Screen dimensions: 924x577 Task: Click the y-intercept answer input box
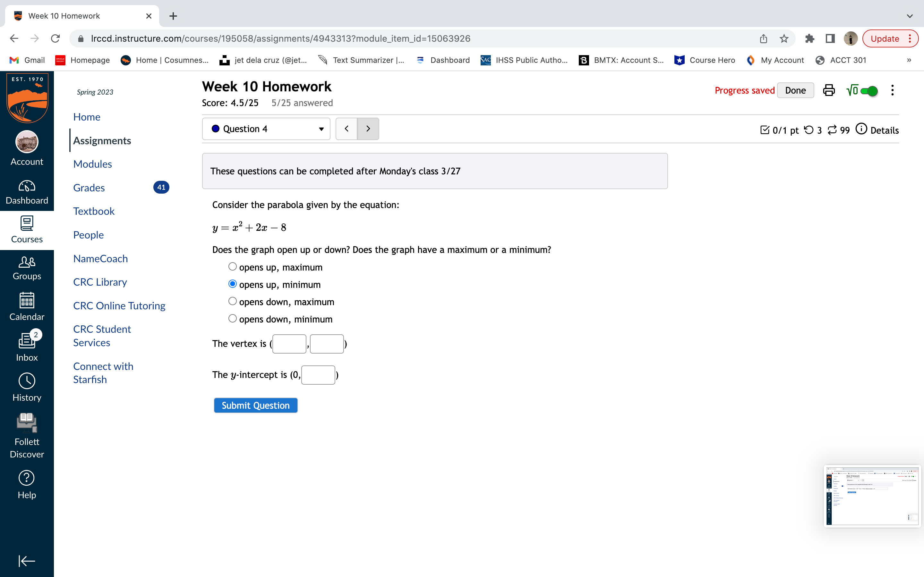point(318,375)
